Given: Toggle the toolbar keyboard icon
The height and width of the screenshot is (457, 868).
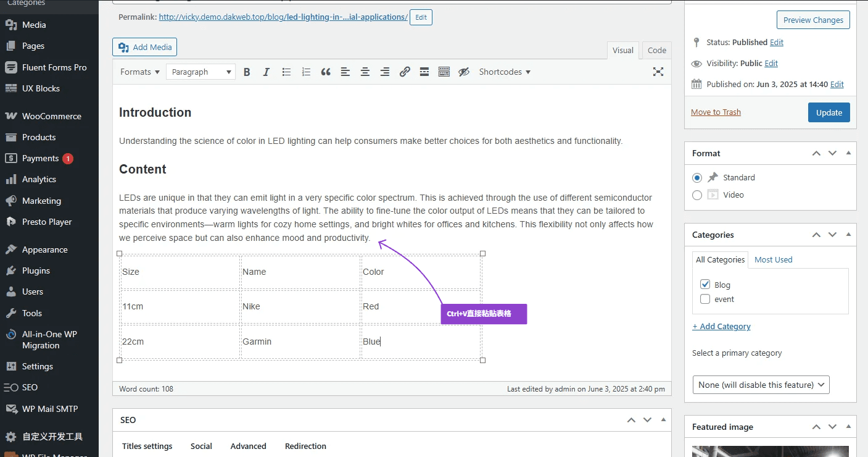Looking at the screenshot, I should (x=444, y=72).
